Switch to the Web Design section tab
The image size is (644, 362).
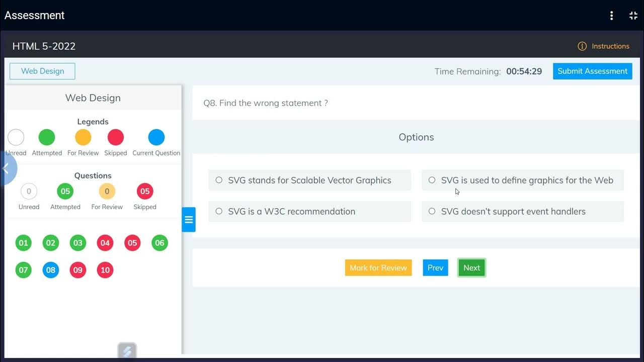click(42, 71)
